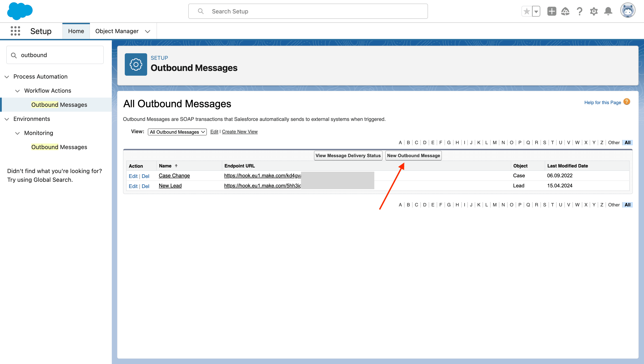
Task: Click the Salesforce cloud logo
Action: coord(20,11)
